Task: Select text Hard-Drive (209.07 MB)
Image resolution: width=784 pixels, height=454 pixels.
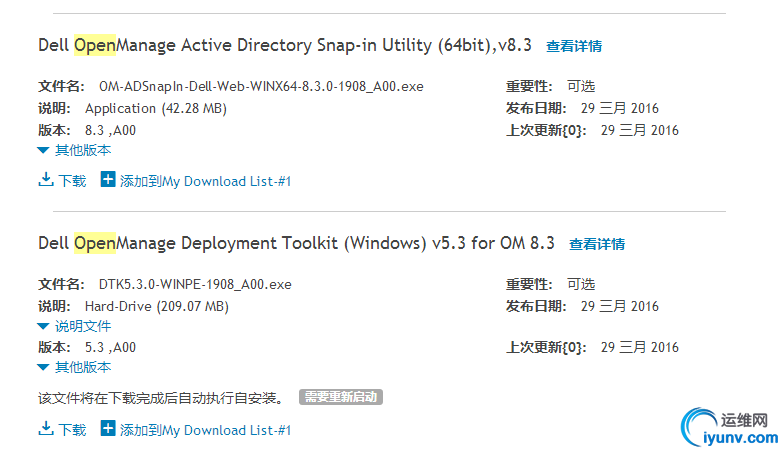Action: (x=156, y=306)
